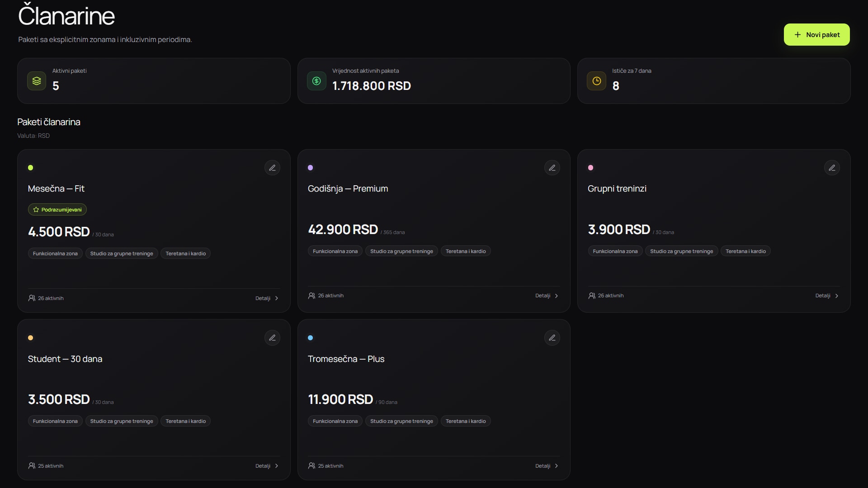Click the 11.900 RSD price
This screenshot has height=488, width=868.
(340, 399)
